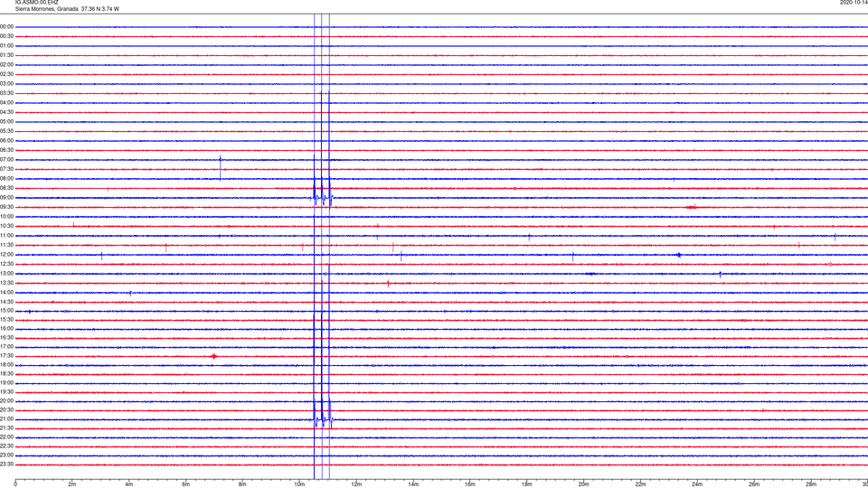This screenshot has height=488, width=868.
Task: Select the 10:30 trace time label
Action: pos(6,226)
